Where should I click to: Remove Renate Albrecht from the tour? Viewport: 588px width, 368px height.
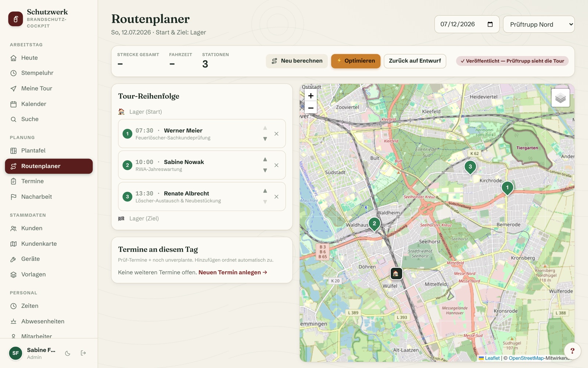[276, 197]
